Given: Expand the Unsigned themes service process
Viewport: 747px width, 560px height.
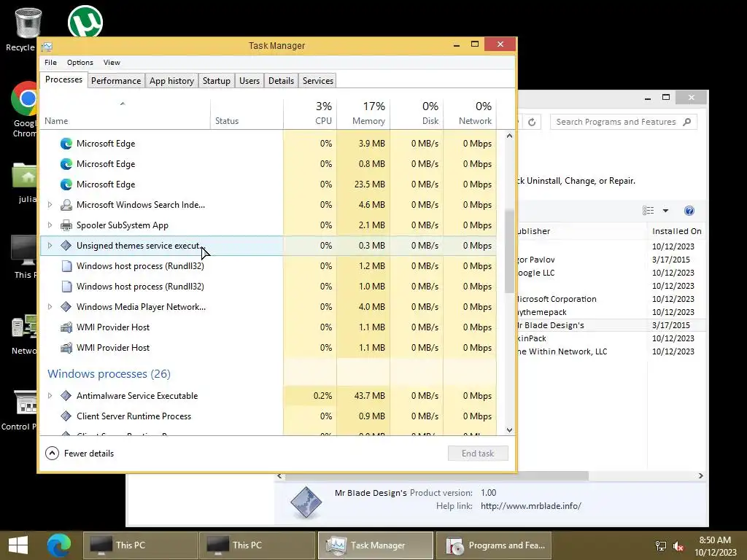Looking at the screenshot, I should click(50, 246).
